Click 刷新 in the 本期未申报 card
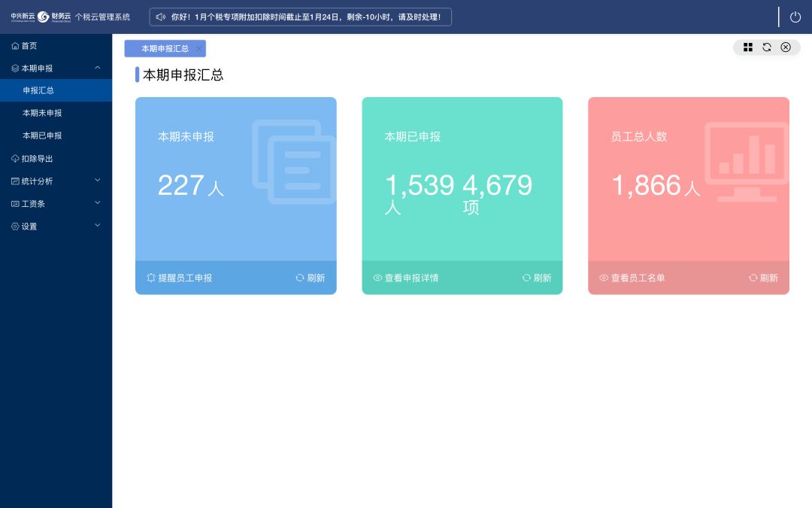The image size is (812, 508). (x=311, y=278)
